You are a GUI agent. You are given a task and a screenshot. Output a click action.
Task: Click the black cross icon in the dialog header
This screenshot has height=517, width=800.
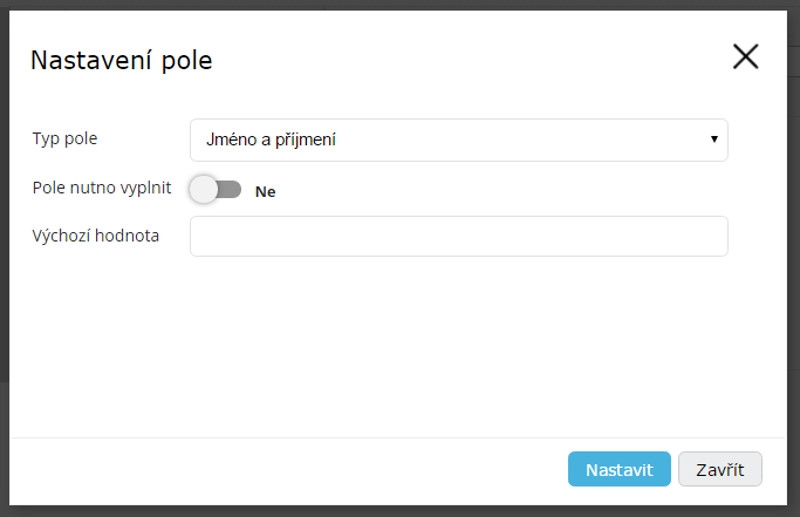tap(745, 56)
